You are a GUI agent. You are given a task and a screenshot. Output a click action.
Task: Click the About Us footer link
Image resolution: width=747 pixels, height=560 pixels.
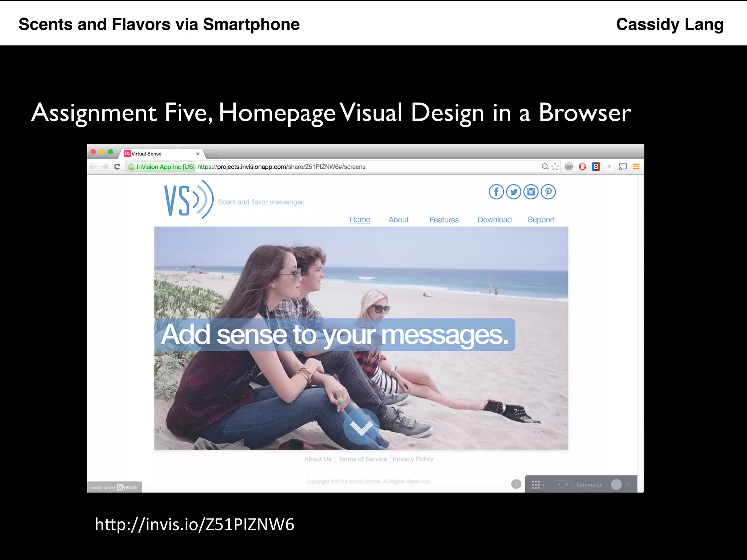(x=318, y=459)
